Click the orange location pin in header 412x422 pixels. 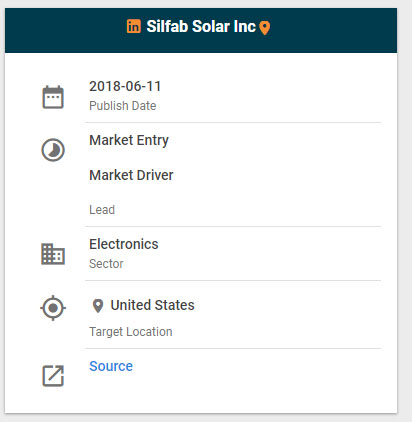[265, 28]
